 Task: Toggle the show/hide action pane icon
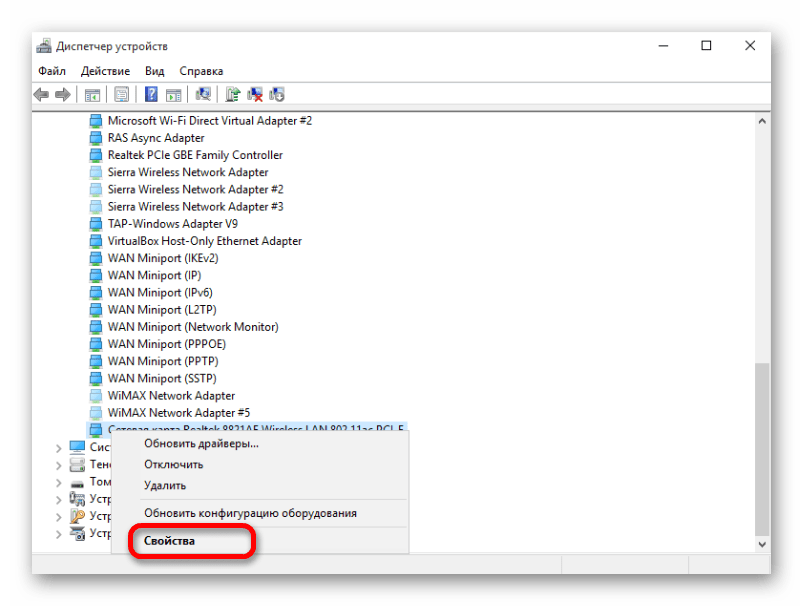coord(174,95)
